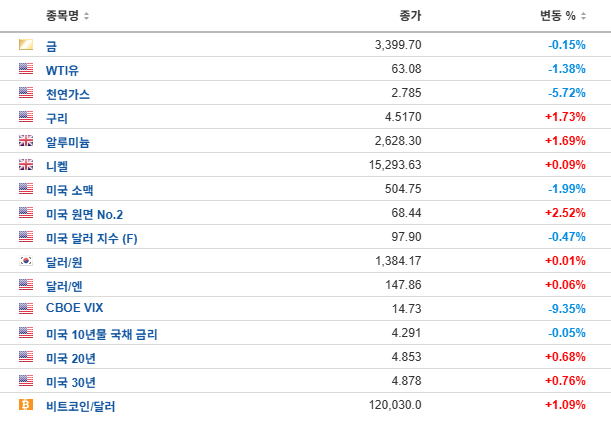Click the US flag beside WTI유
This screenshot has height=424, width=611.
(26, 69)
